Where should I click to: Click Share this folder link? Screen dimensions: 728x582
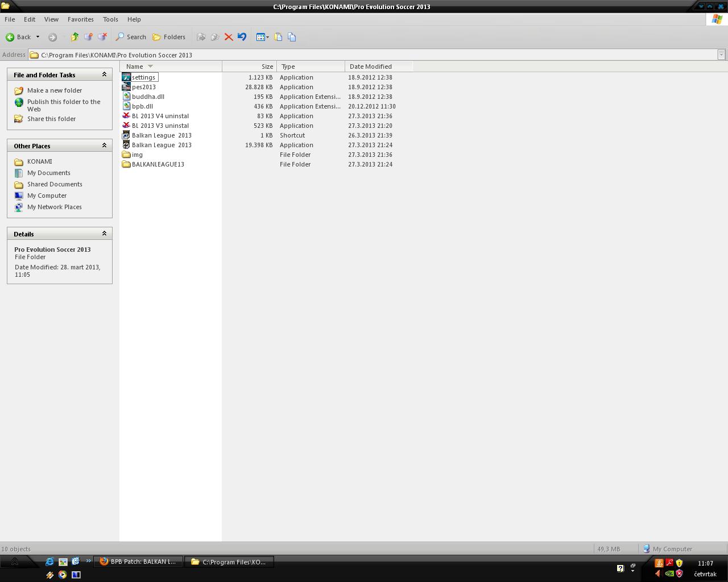click(51, 119)
